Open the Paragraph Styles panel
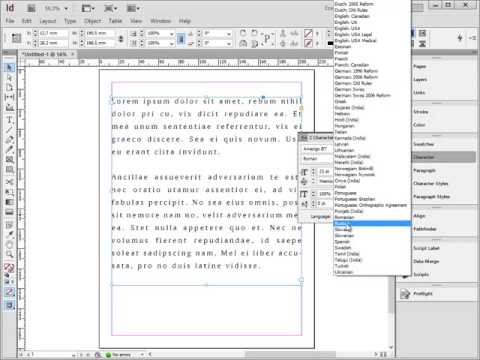The image size is (480, 360). point(431,197)
